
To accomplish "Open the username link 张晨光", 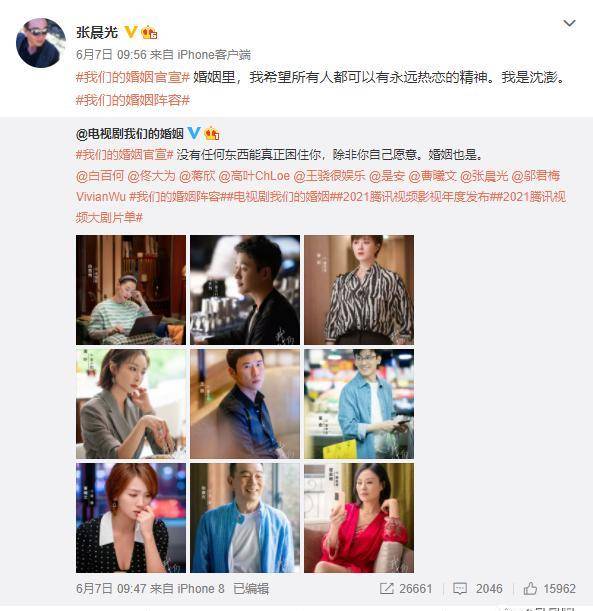I will 97,32.
